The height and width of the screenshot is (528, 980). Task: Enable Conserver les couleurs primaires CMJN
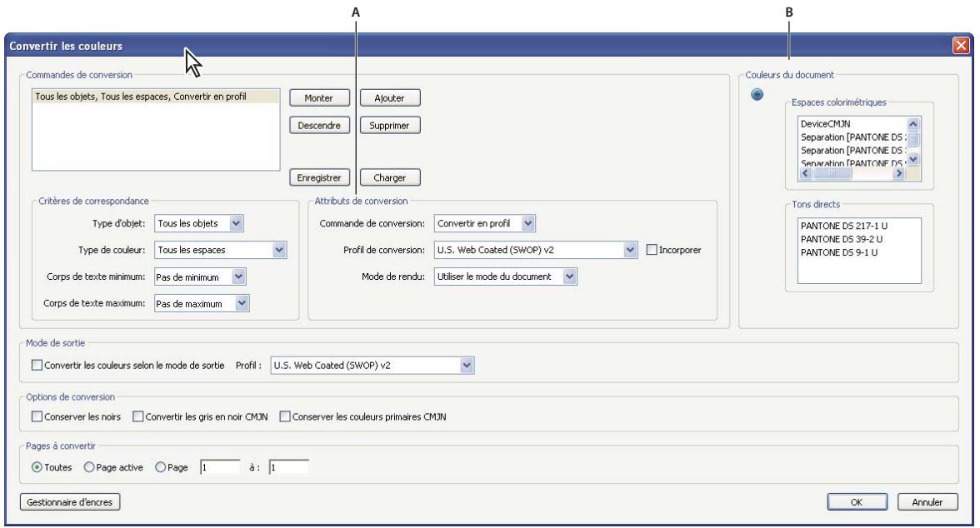pyautogui.click(x=286, y=416)
